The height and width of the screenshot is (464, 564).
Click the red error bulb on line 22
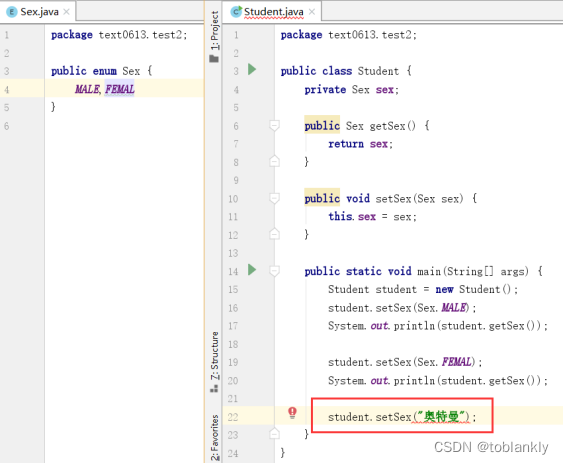pyautogui.click(x=292, y=413)
